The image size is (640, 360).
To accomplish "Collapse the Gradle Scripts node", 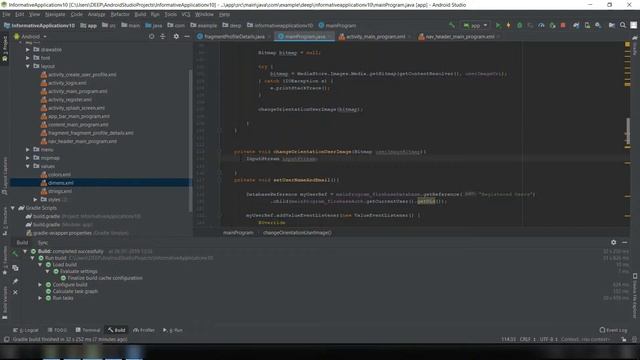I will 13,208.
